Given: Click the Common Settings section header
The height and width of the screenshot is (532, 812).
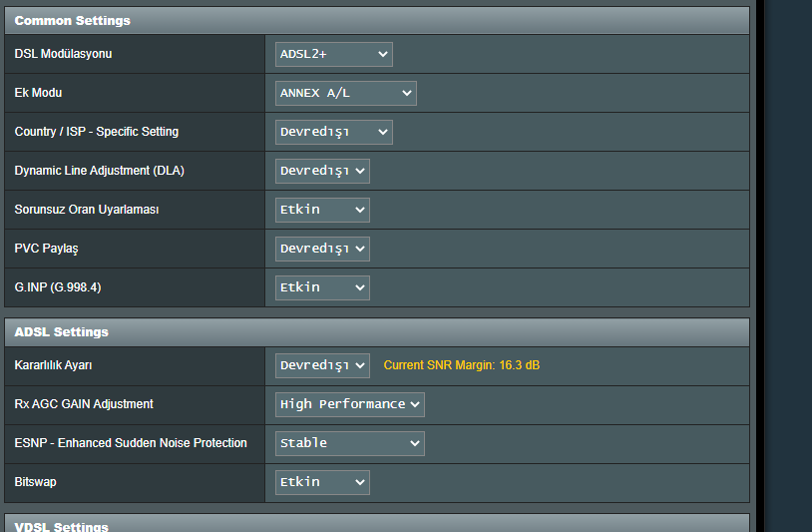Looking at the screenshot, I should 73,20.
